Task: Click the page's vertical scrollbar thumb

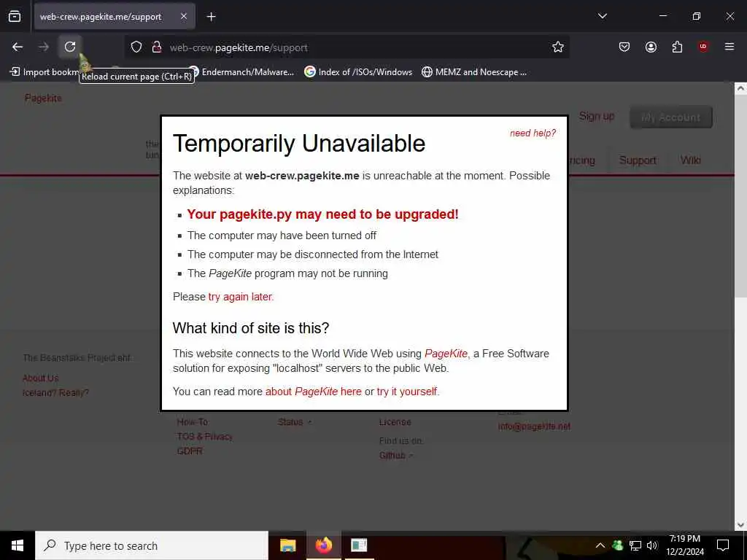Action: (x=740, y=197)
